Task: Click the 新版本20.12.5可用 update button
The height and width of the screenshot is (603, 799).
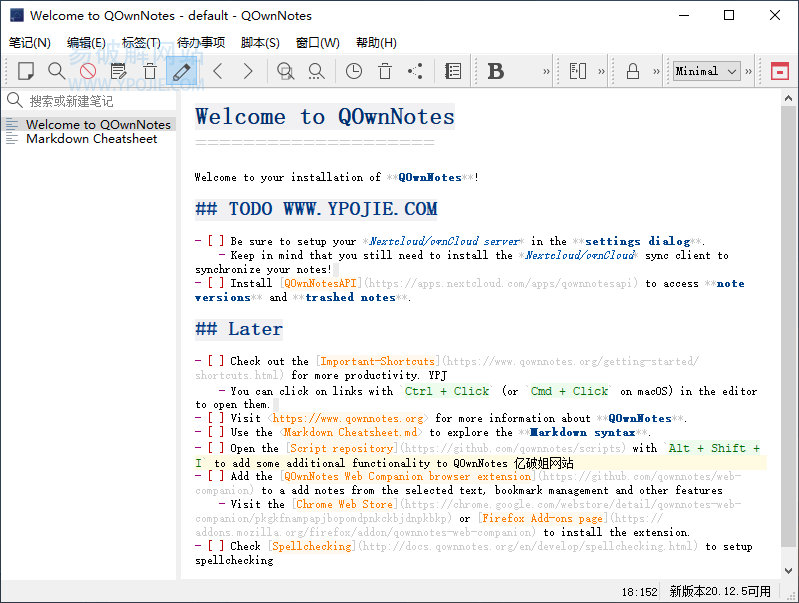Action: [x=720, y=591]
